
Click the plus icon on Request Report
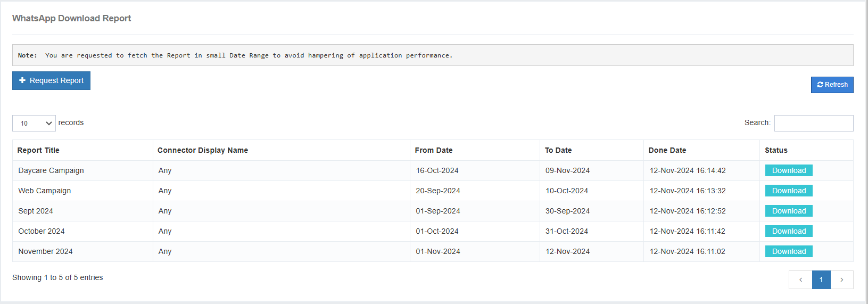pos(22,80)
